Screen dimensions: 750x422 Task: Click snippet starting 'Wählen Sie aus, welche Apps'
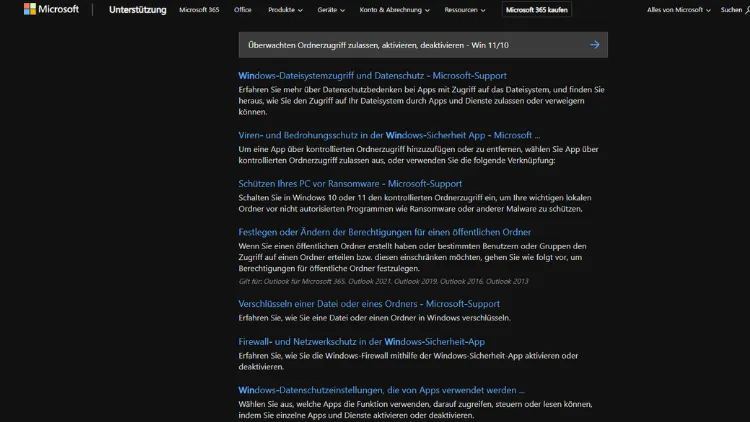pyautogui.click(x=415, y=410)
